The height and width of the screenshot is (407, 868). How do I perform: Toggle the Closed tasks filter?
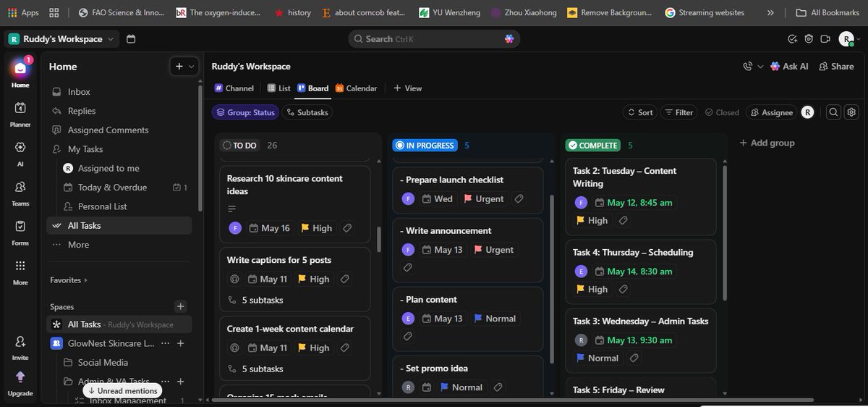[x=722, y=112]
